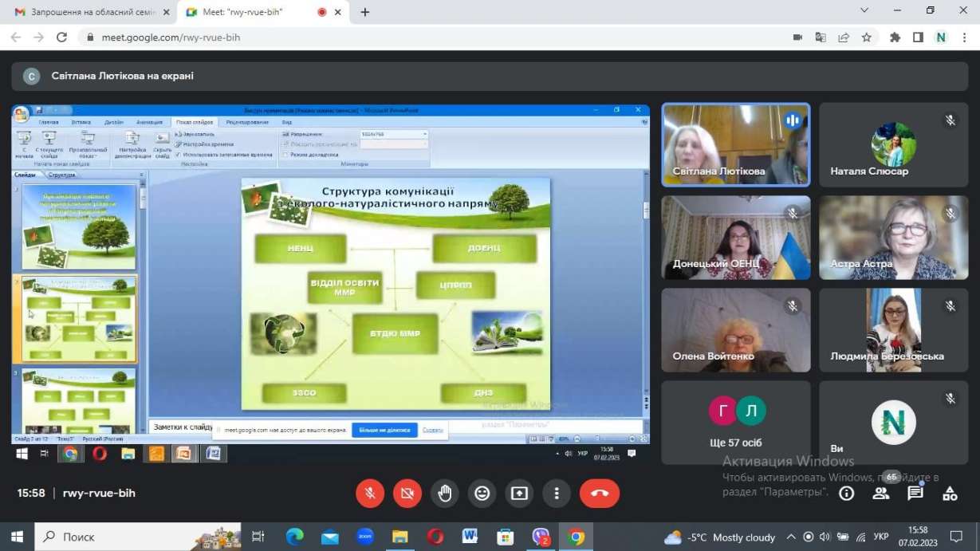This screenshot has height=551, width=980.
Task: Open Chrome's tab search chevron
Action: pos(864,10)
